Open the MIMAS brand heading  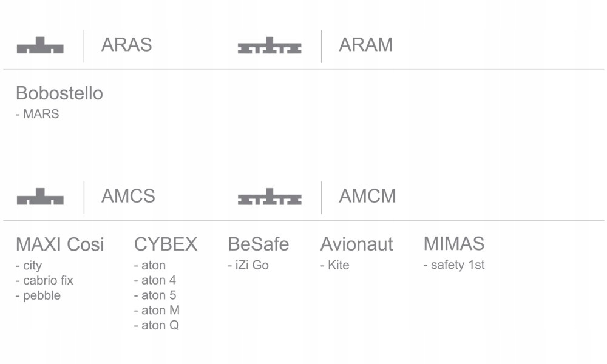(454, 244)
